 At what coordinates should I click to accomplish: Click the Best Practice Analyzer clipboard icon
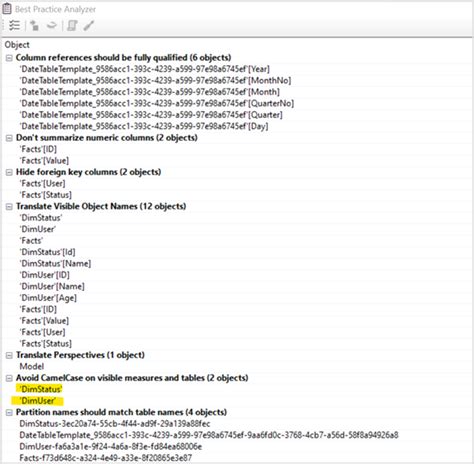[x=7, y=9]
